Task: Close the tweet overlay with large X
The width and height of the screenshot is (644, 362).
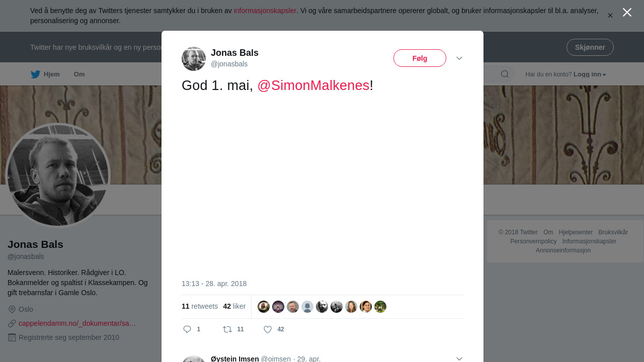Action: 627,13
